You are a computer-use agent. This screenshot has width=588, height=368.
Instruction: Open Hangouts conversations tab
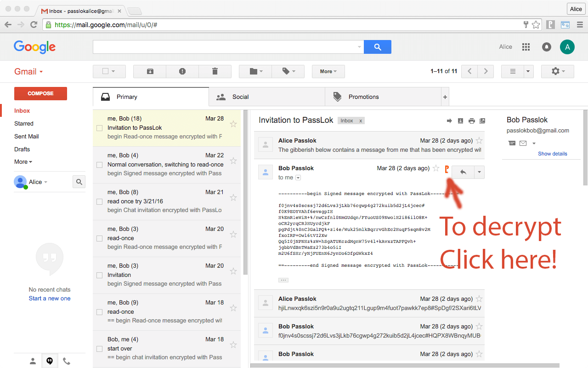coord(50,361)
